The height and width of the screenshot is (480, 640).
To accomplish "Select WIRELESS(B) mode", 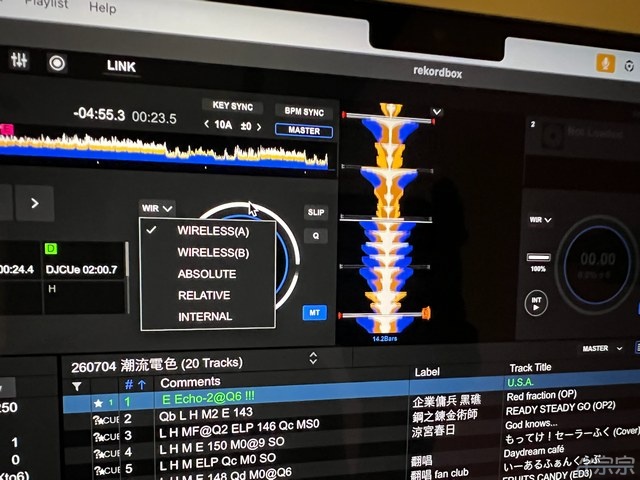I will coord(213,253).
